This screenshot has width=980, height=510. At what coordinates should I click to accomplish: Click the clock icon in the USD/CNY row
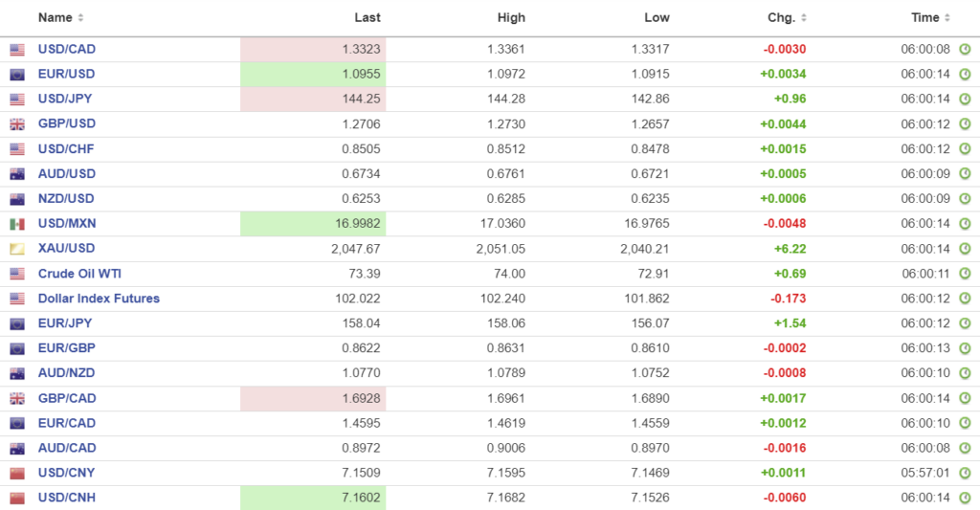click(965, 473)
